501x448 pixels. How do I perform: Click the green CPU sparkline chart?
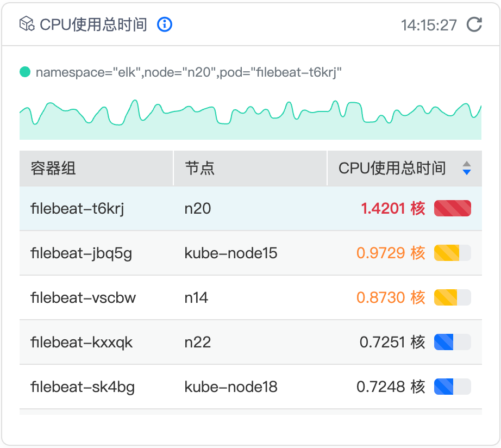click(x=250, y=120)
